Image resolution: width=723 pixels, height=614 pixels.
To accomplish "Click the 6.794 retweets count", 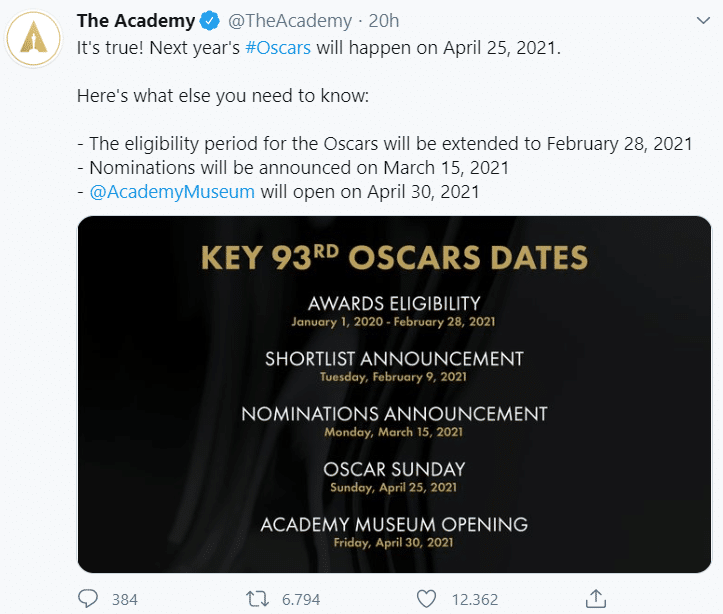I will click(x=301, y=600).
